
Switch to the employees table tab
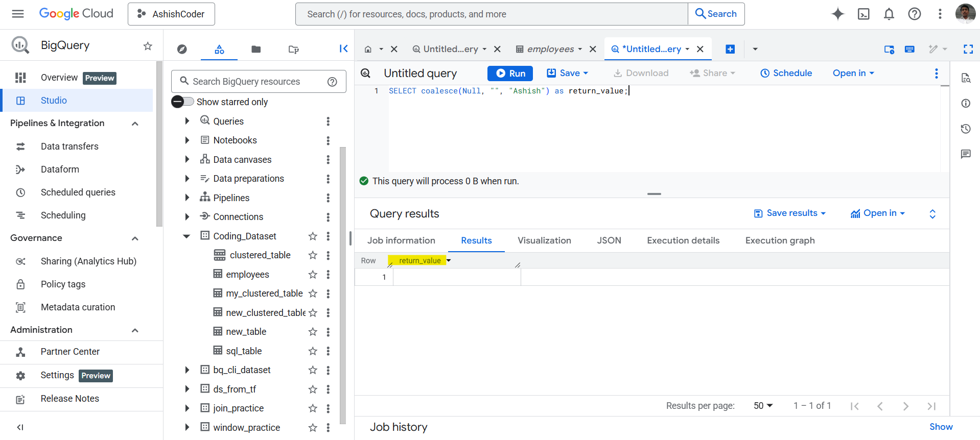pyautogui.click(x=550, y=49)
